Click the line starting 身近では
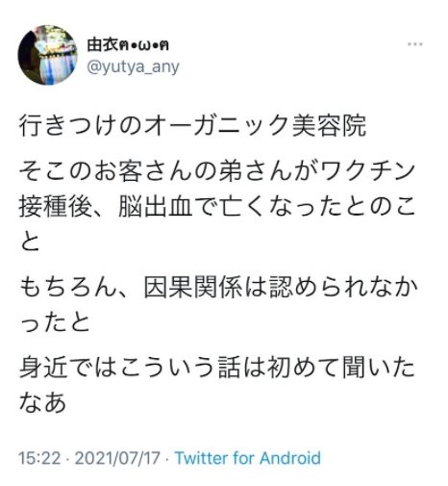Screen dimensions: 448x486 click(217, 368)
